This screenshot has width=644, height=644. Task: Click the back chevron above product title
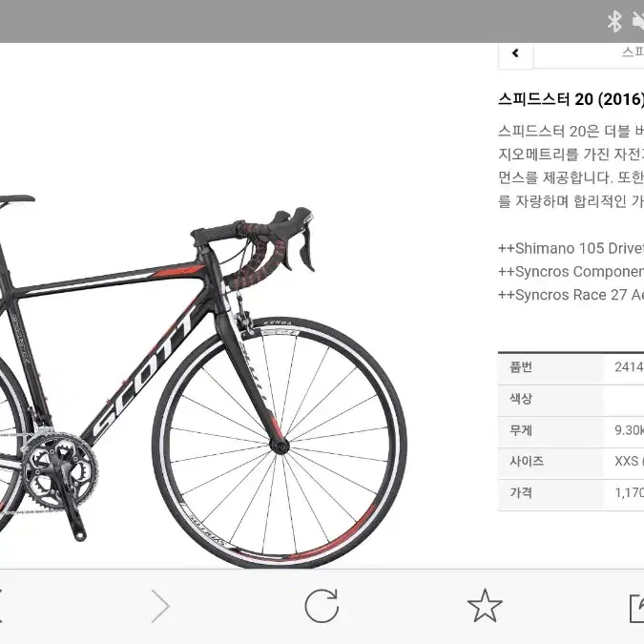(x=515, y=53)
